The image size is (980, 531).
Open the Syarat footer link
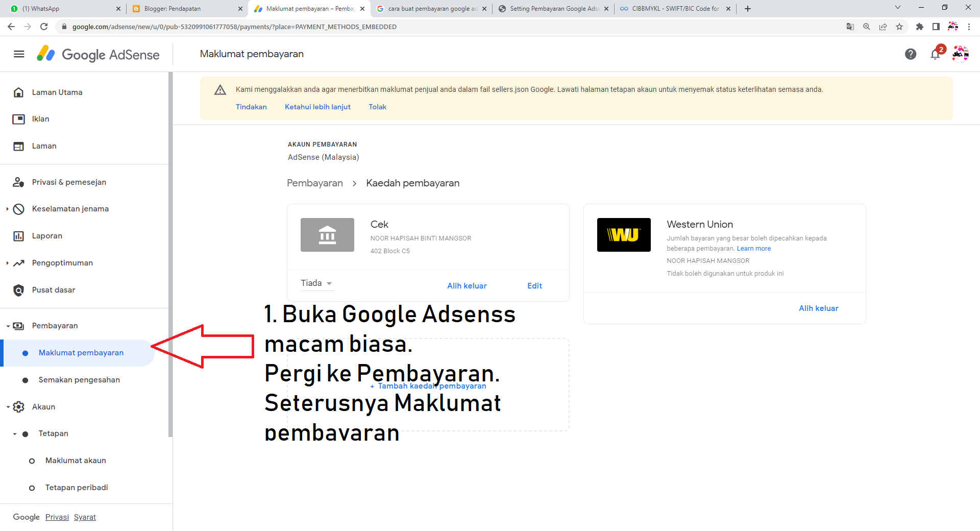[85, 517]
